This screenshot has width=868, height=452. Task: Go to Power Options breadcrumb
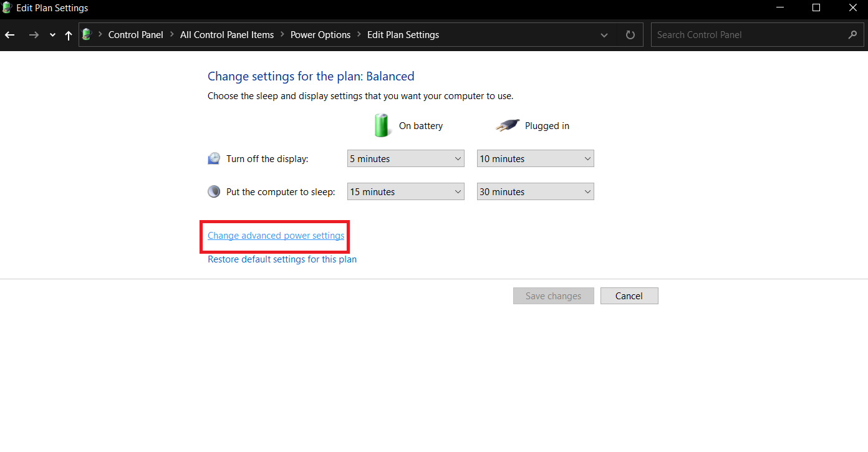[x=321, y=35]
